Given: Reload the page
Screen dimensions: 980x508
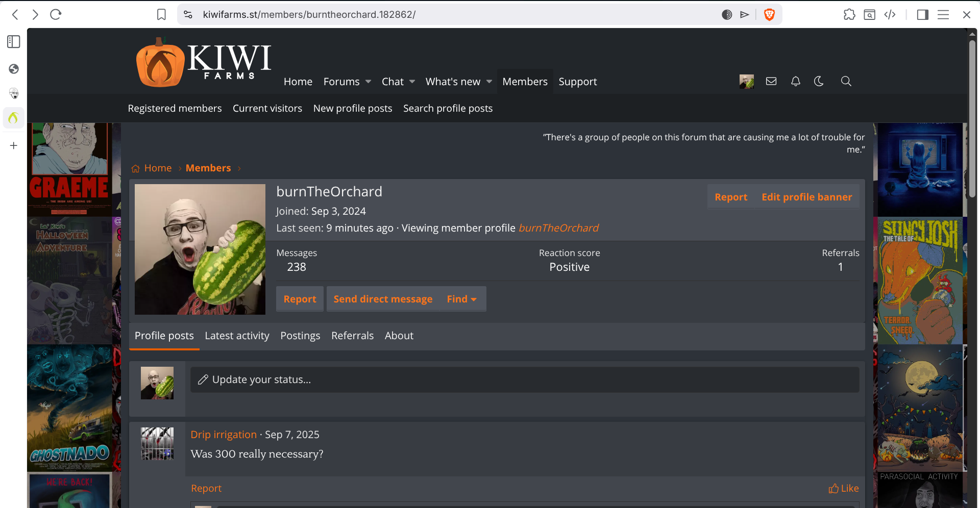Looking at the screenshot, I should coord(56,15).
